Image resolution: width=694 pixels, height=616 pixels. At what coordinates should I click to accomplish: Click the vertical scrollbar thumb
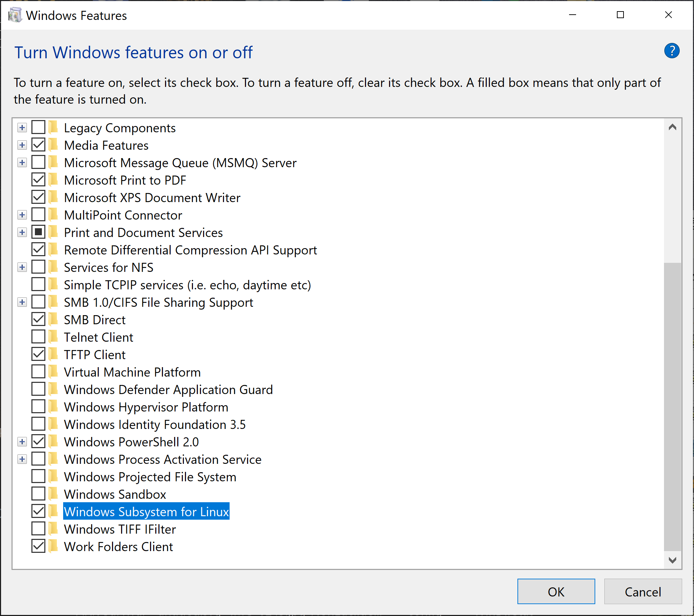tap(673, 407)
